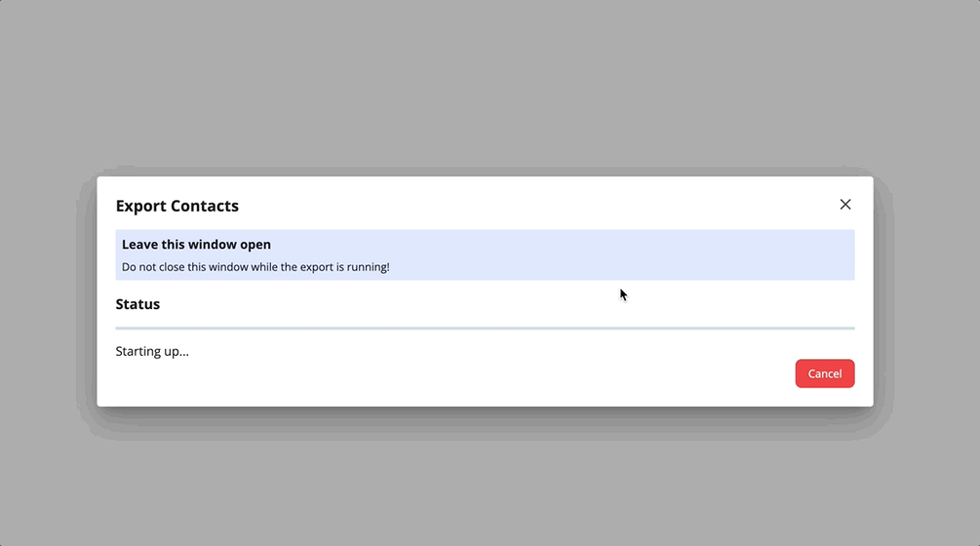Click the middle of the export progress bar
This screenshot has width=980, height=546.
[x=485, y=329]
